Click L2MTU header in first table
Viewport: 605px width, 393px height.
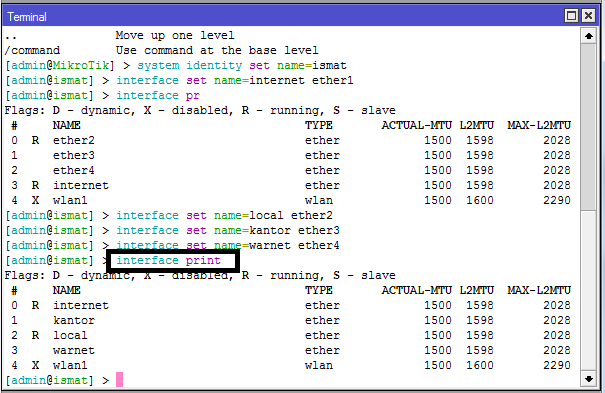tap(477, 125)
